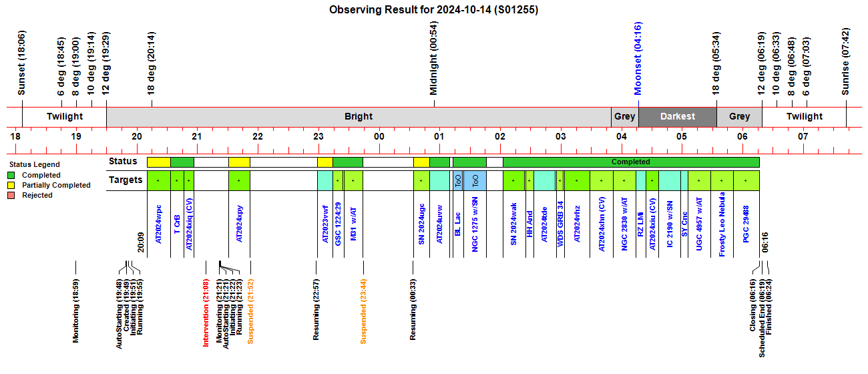Screen dimensions: 868x374
Task: Click the AutoStarting (19:48) event label
Action: pyautogui.click(x=120, y=314)
